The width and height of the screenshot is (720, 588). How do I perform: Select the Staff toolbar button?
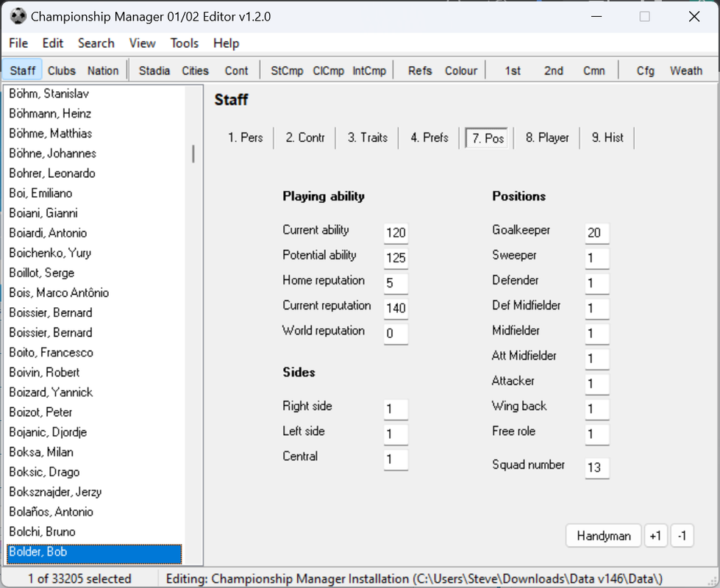23,71
